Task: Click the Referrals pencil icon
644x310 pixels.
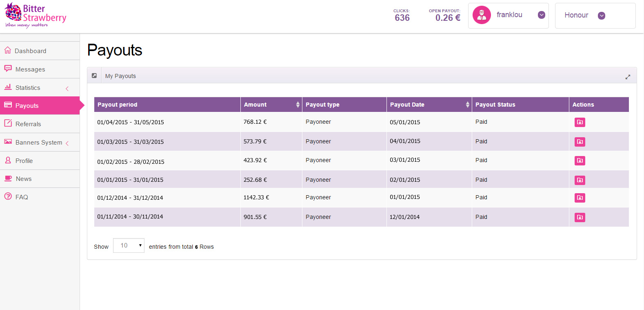Action: [x=8, y=123]
